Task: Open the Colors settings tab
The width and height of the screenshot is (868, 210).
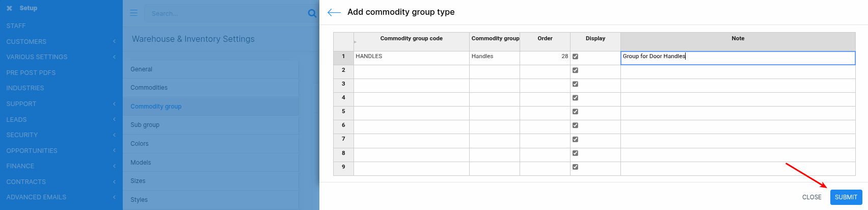Action: 140,144
